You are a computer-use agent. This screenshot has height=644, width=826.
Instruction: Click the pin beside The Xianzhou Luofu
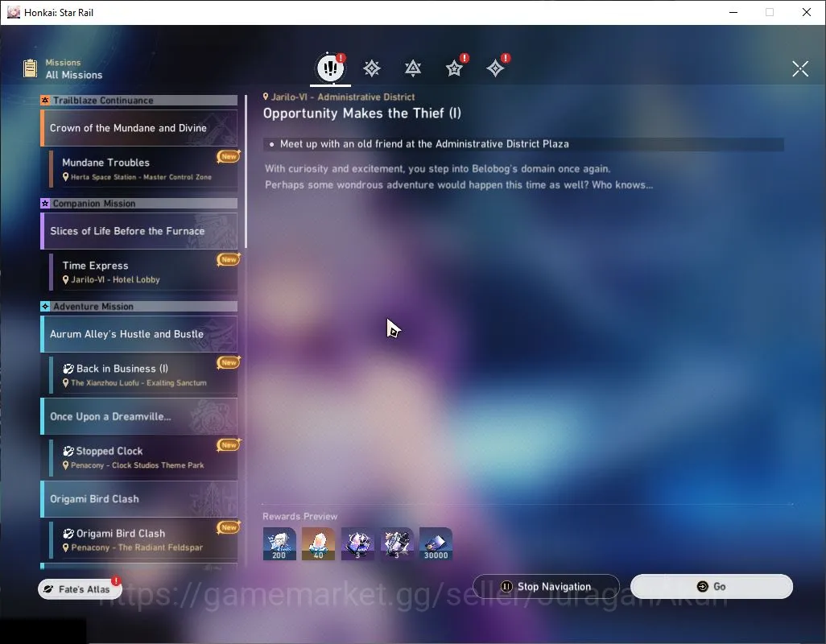tap(66, 383)
